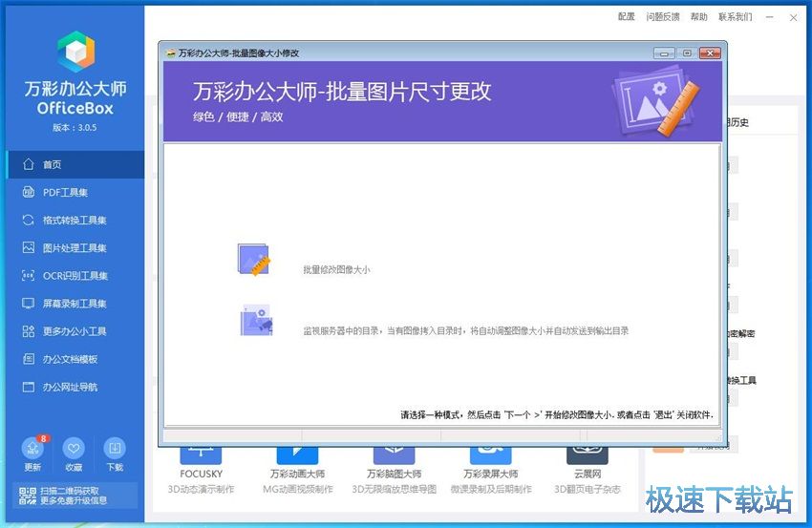Select OCR识别工具集 in sidebar
The image size is (812, 528).
pos(75,276)
